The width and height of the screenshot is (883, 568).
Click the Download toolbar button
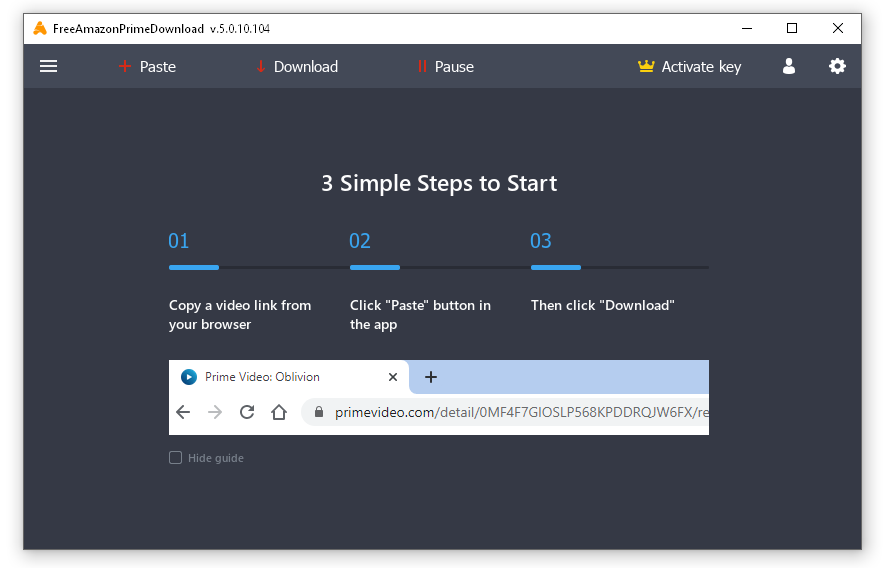pos(297,66)
